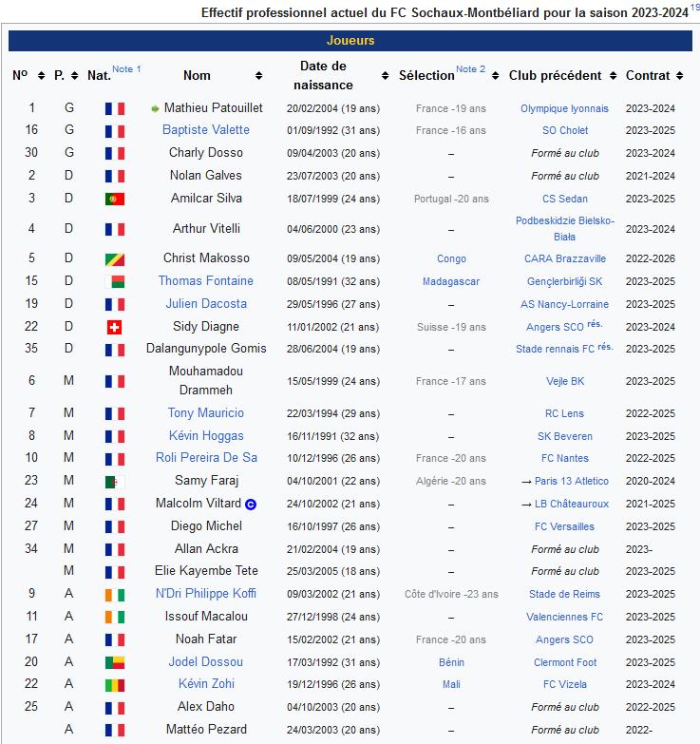Viewport: 700px width, 744px height.
Task: Sort by Nom column arrows
Action: [258, 76]
